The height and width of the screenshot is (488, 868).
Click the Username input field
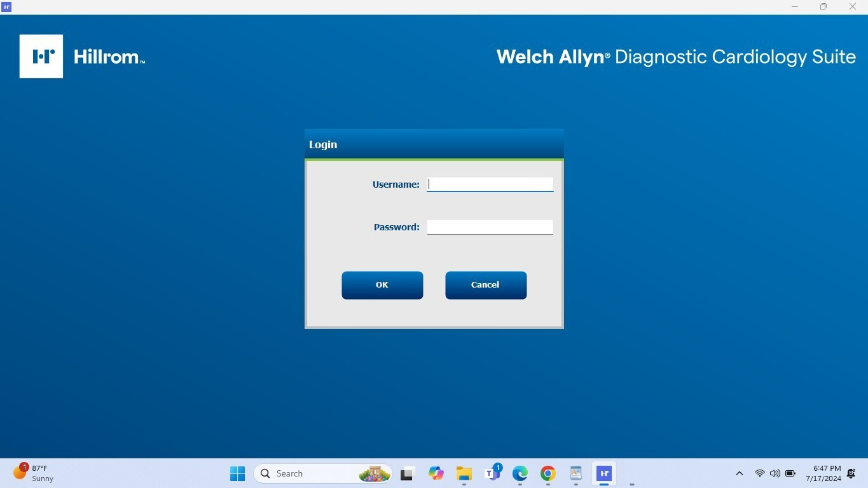click(x=490, y=185)
